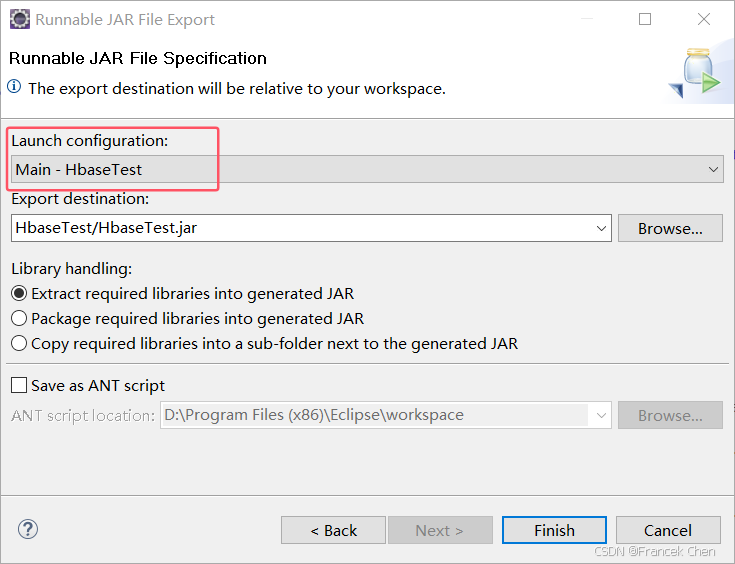This screenshot has width=735, height=564.
Task: Click the help question mark icon
Action: click(28, 529)
